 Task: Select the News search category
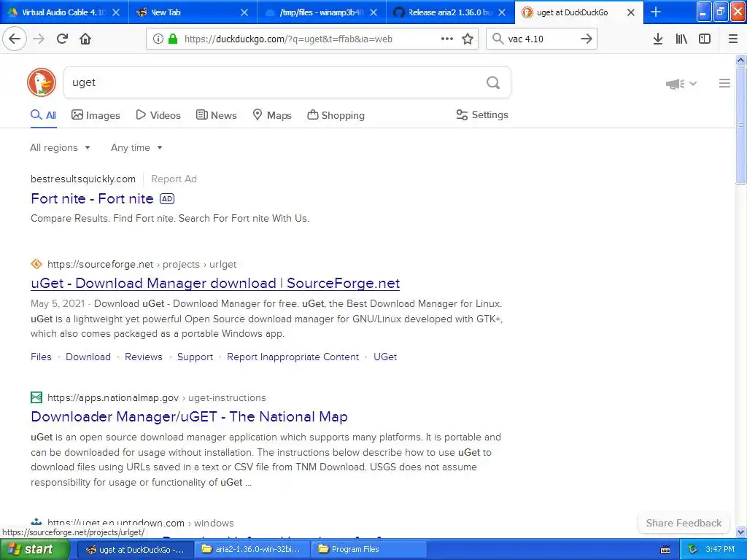click(216, 115)
